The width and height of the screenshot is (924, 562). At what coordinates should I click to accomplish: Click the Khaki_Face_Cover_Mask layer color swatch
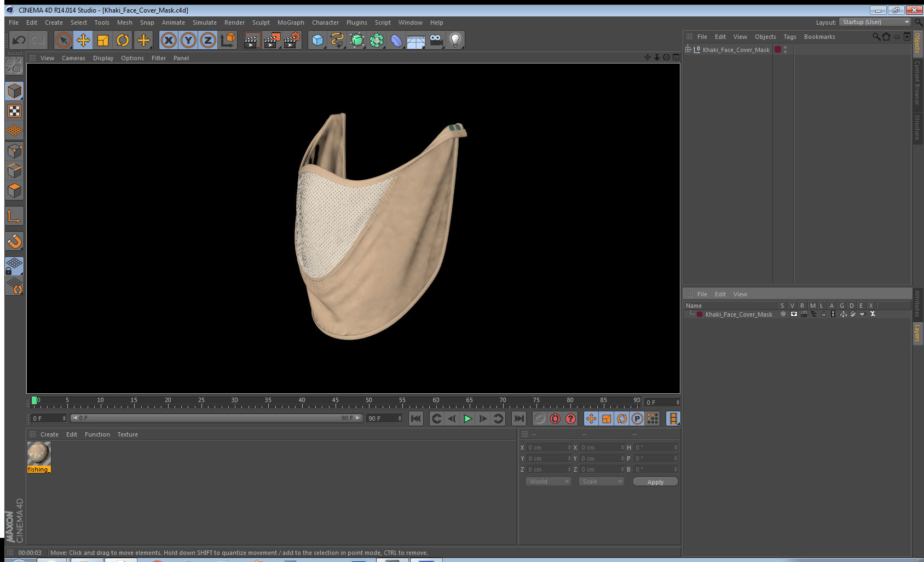click(x=700, y=314)
